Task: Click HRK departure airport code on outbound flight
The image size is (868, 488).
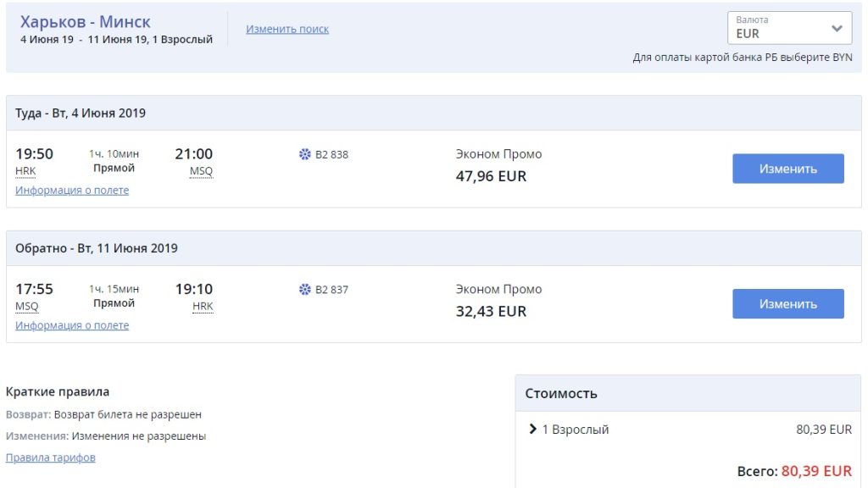Action: [x=25, y=171]
